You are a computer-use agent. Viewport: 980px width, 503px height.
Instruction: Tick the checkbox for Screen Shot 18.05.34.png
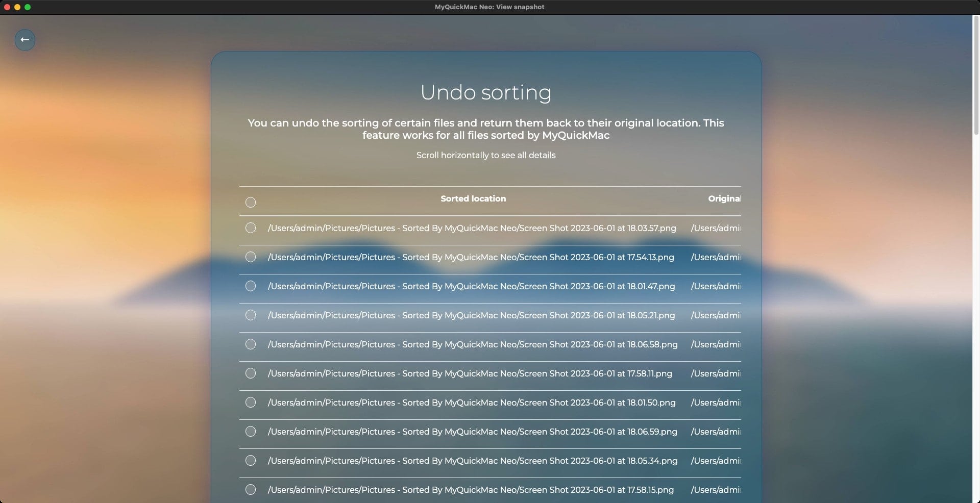[x=251, y=461]
